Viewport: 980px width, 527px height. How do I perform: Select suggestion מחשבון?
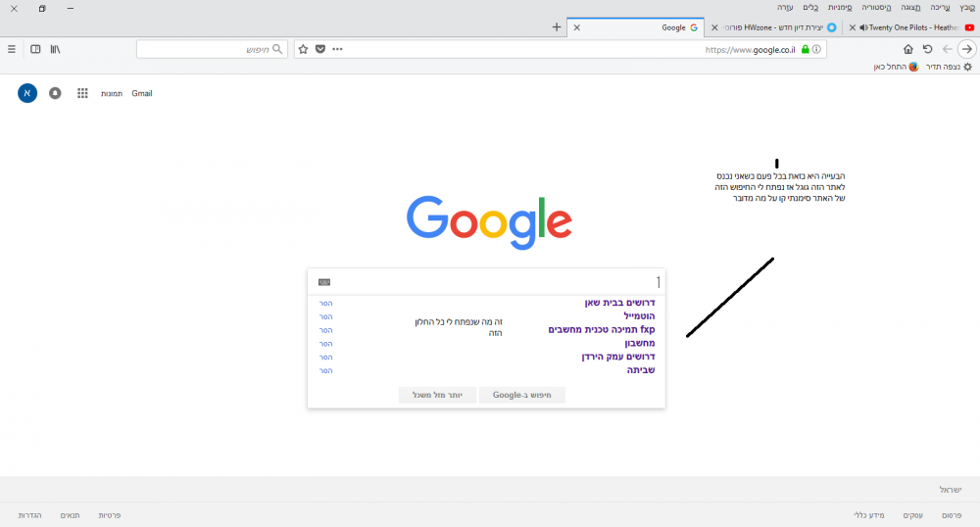point(639,344)
